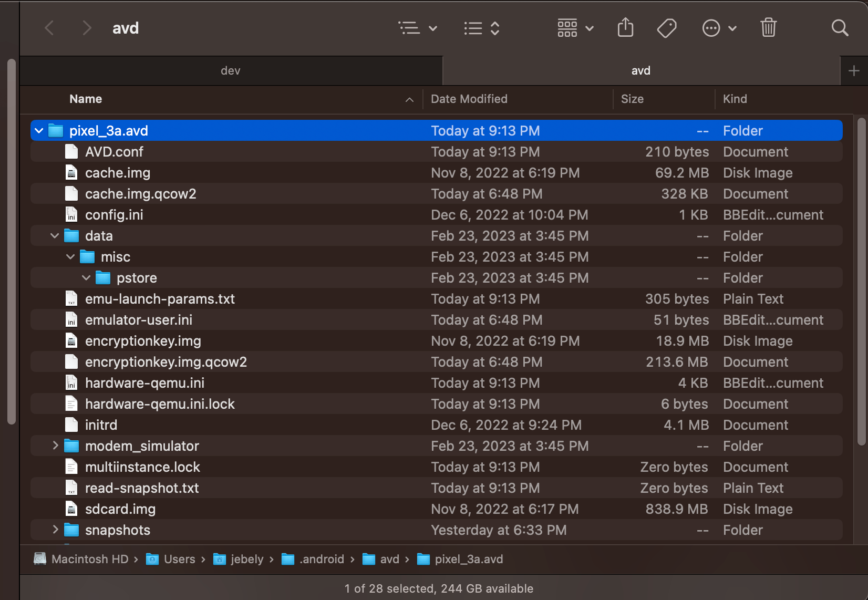Collapse the pixel_3a.avd folder
The width and height of the screenshot is (868, 600).
tap(39, 130)
